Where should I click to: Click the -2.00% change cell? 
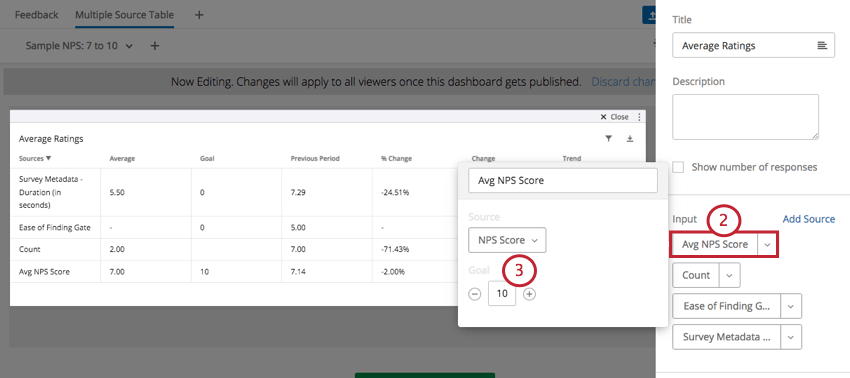point(393,272)
